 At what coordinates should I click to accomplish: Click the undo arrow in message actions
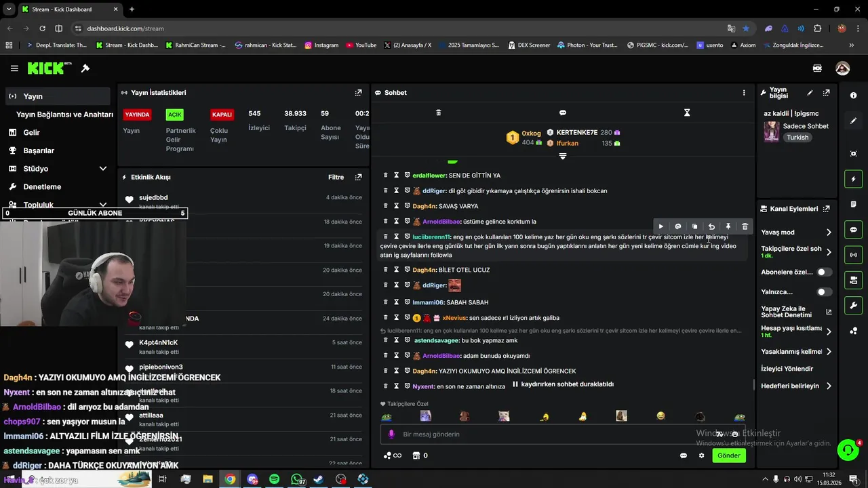[x=711, y=226]
